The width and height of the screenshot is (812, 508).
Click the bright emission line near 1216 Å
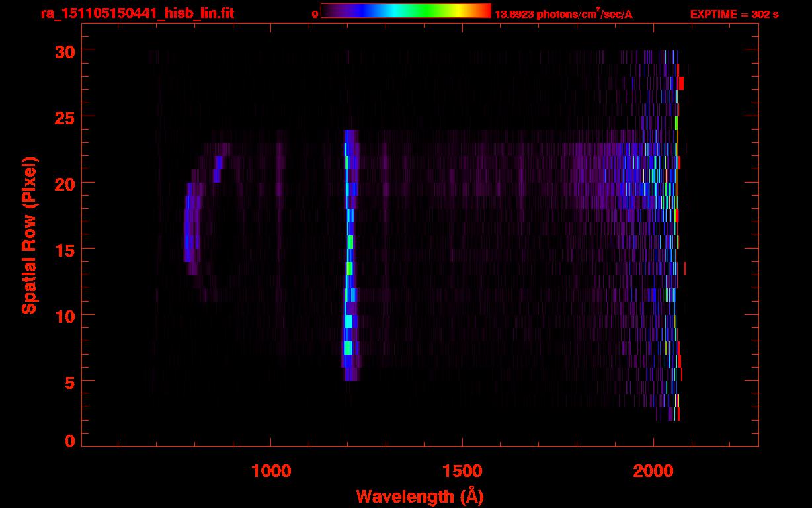350,255
